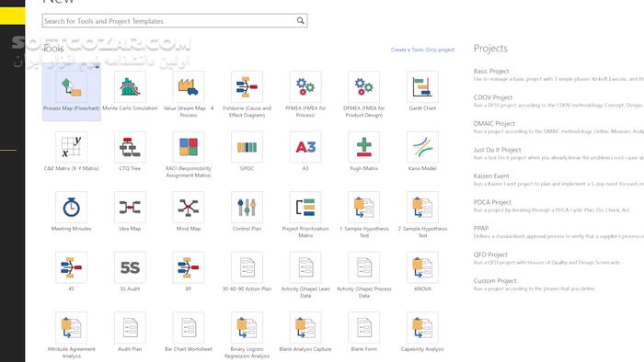Open the Attribute Agreement Analysis form

click(x=72, y=328)
